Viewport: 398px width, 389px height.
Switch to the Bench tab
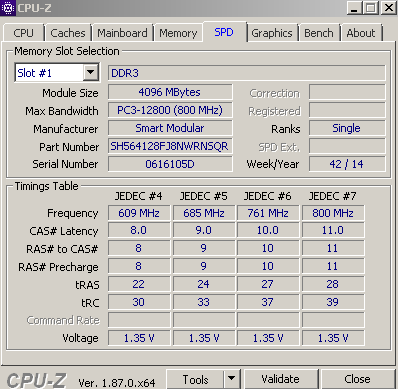pyautogui.click(x=319, y=33)
